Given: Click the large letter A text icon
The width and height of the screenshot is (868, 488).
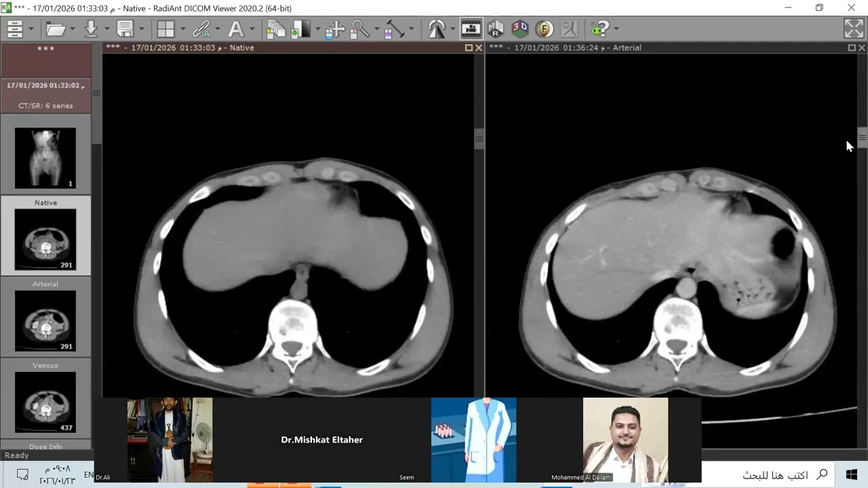Looking at the screenshot, I should coord(235,29).
